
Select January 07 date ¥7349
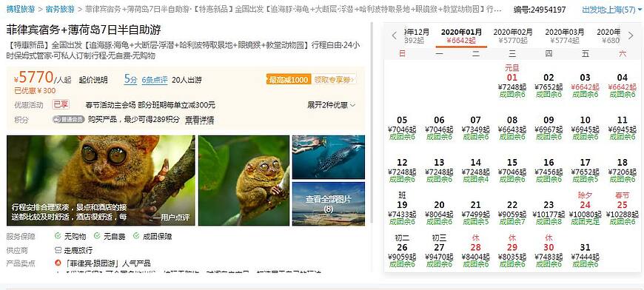tap(476, 128)
